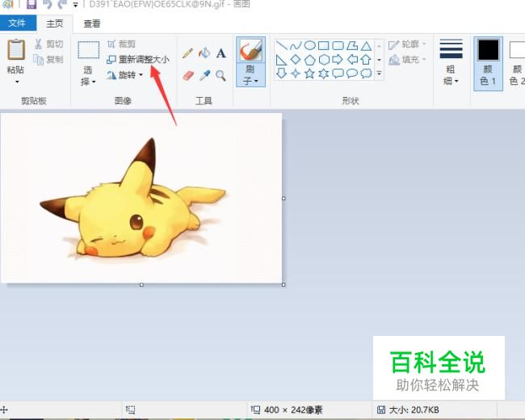
Task: Click the Paste (粘贴) clipboard icon
Action: [15, 50]
